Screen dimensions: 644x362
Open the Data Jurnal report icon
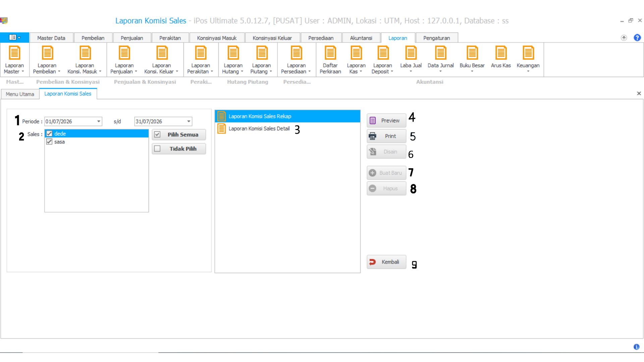[x=440, y=59]
